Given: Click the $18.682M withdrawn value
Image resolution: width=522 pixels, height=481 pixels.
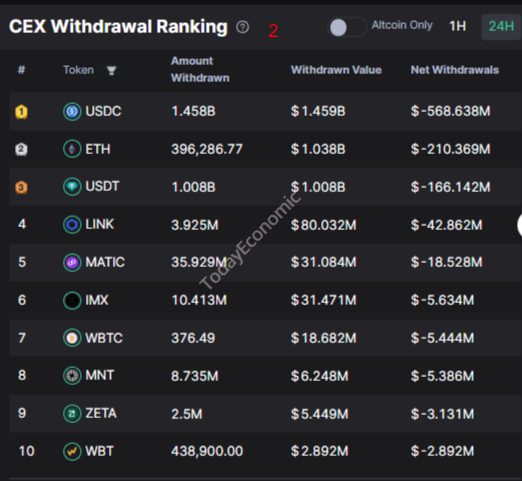Looking at the screenshot, I should pyautogui.click(x=324, y=338).
